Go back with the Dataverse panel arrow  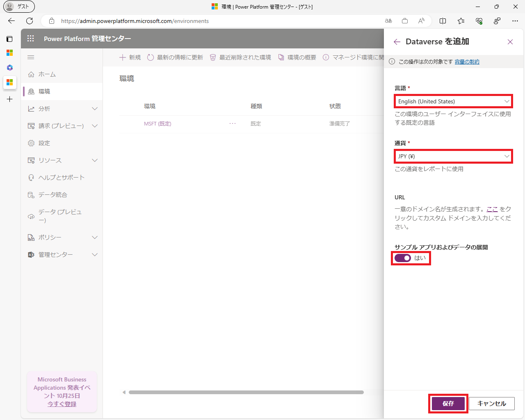coord(397,42)
